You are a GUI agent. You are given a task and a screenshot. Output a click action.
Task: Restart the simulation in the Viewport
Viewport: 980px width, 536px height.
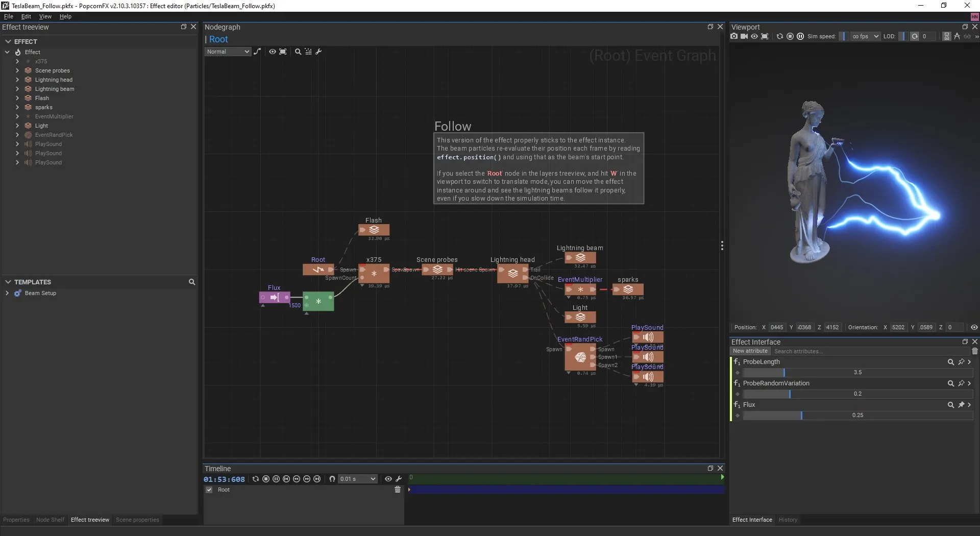click(x=779, y=36)
